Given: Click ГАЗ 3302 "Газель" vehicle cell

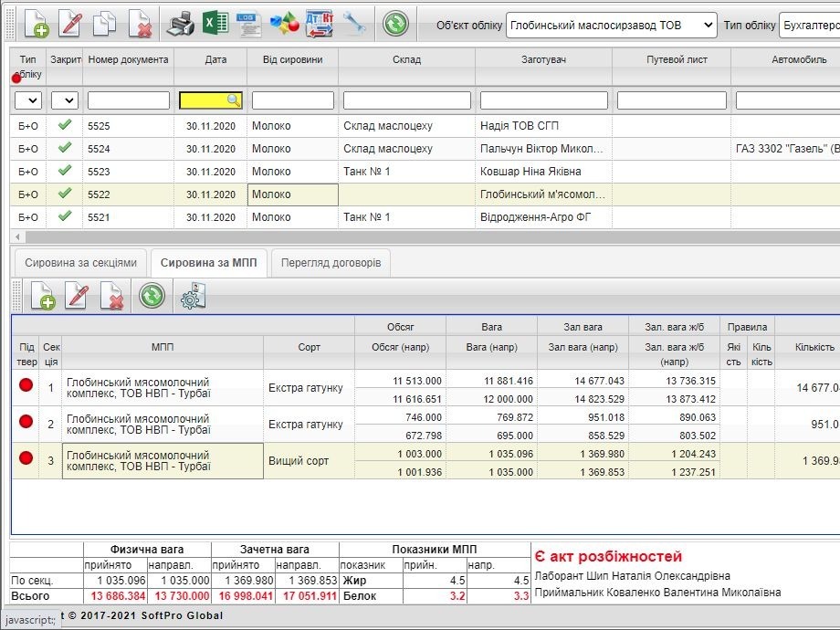Looking at the screenshot, I should [x=787, y=149].
